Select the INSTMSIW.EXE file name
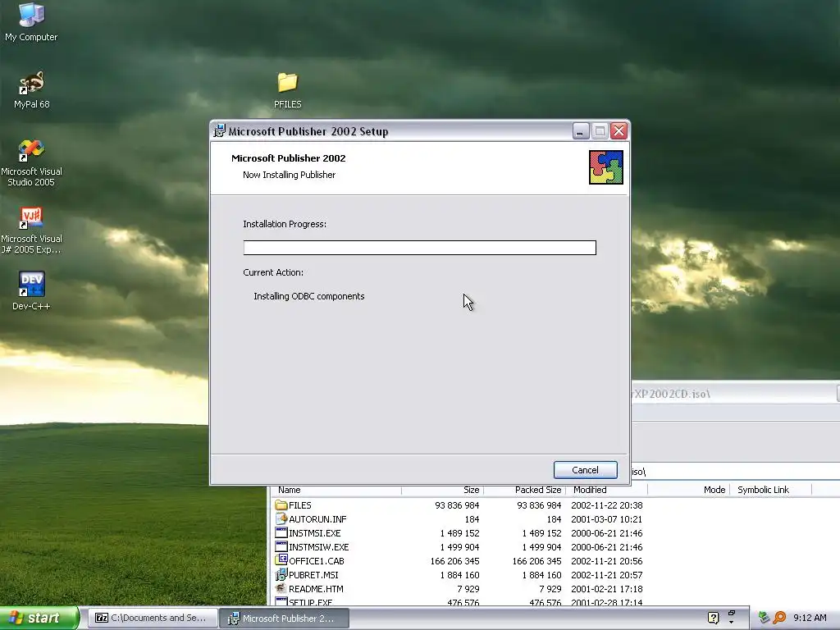The width and height of the screenshot is (840, 630). click(319, 547)
